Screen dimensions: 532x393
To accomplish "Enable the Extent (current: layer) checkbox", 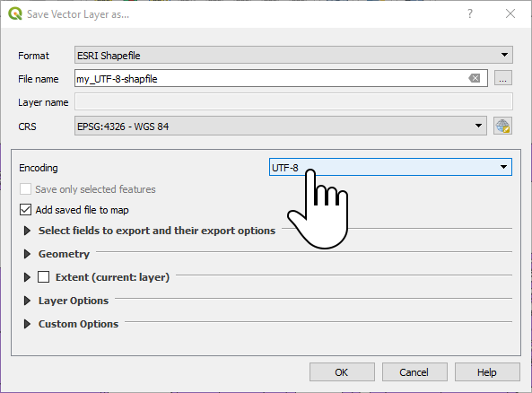I will (43, 277).
